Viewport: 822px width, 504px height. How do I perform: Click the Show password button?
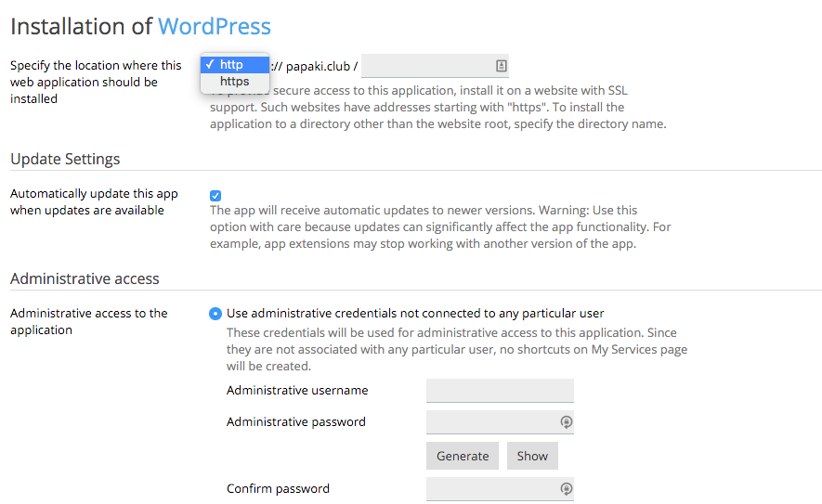tap(532, 456)
